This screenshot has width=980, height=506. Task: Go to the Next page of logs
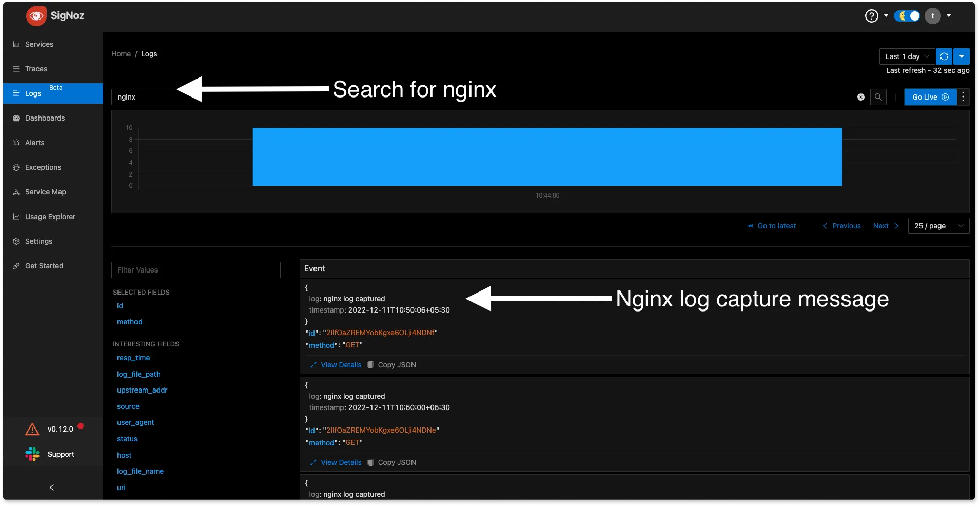886,226
